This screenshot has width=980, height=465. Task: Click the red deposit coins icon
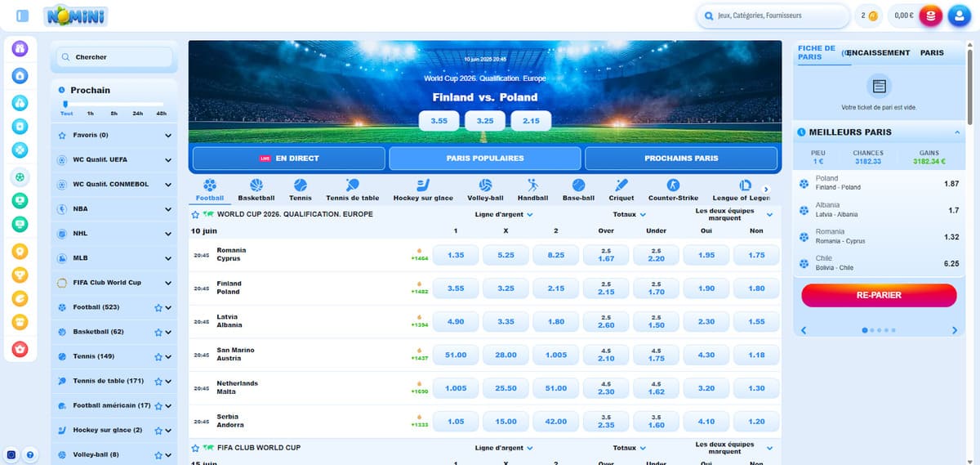pyautogui.click(x=930, y=16)
